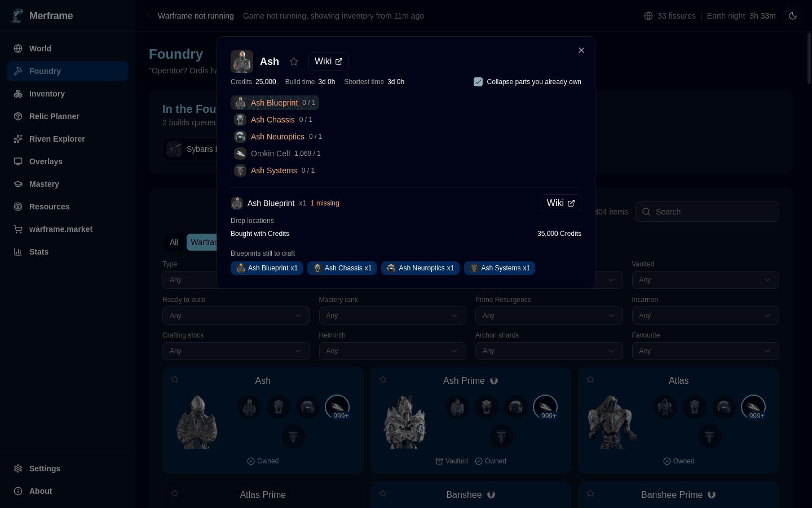Toggle dark mode moon icon
The width and height of the screenshot is (812, 508).
tap(793, 16)
